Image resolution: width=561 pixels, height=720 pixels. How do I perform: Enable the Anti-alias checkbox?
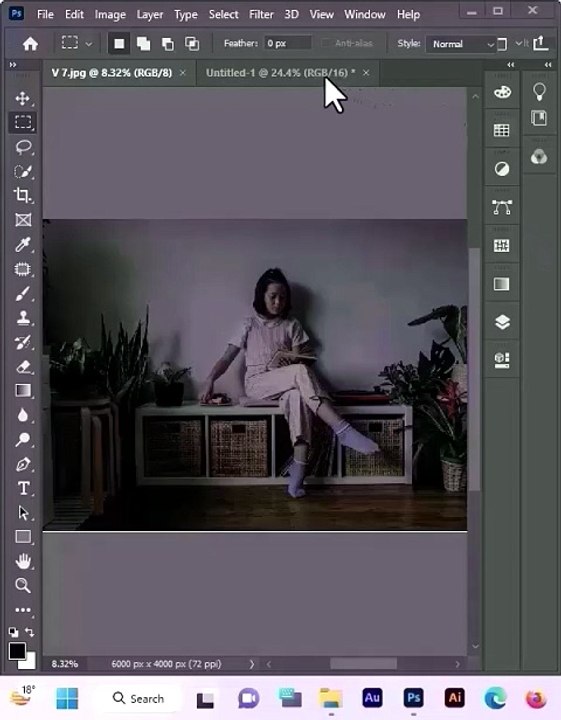325,43
